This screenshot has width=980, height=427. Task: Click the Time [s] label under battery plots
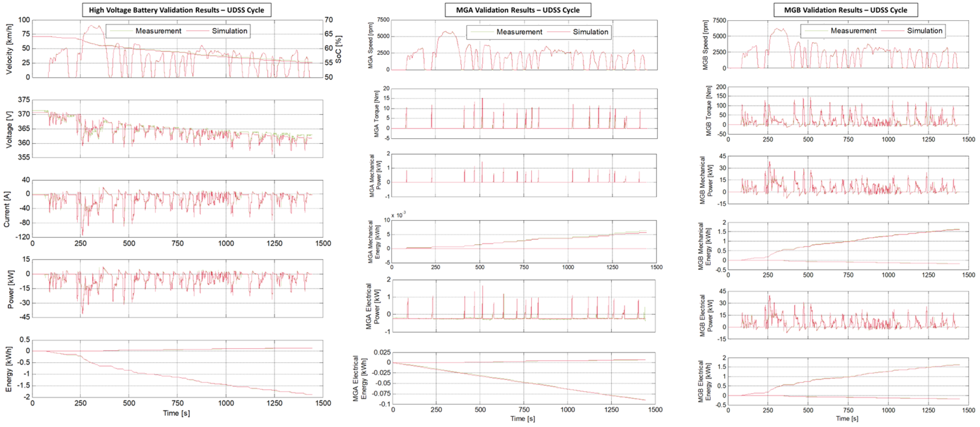(x=177, y=413)
